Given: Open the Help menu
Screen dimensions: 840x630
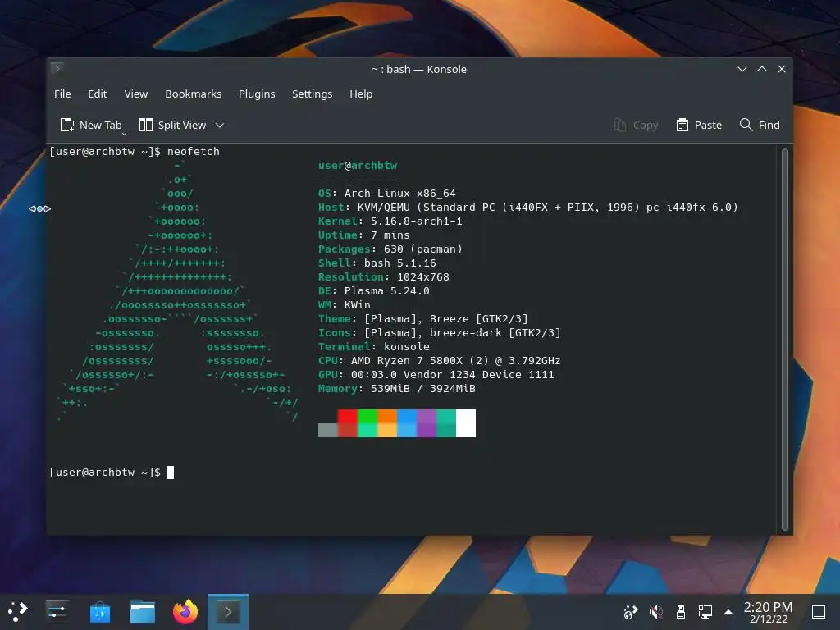Looking at the screenshot, I should (x=361, y=94).
